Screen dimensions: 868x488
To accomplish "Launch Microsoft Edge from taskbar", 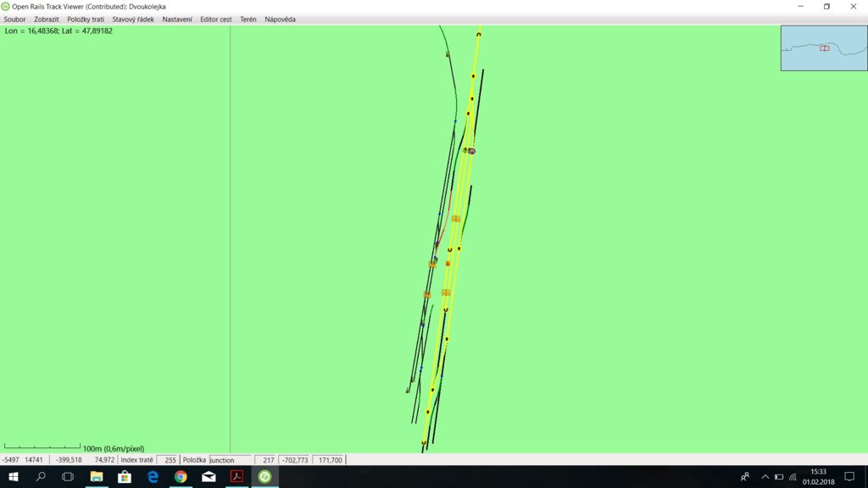I will 153,477.
